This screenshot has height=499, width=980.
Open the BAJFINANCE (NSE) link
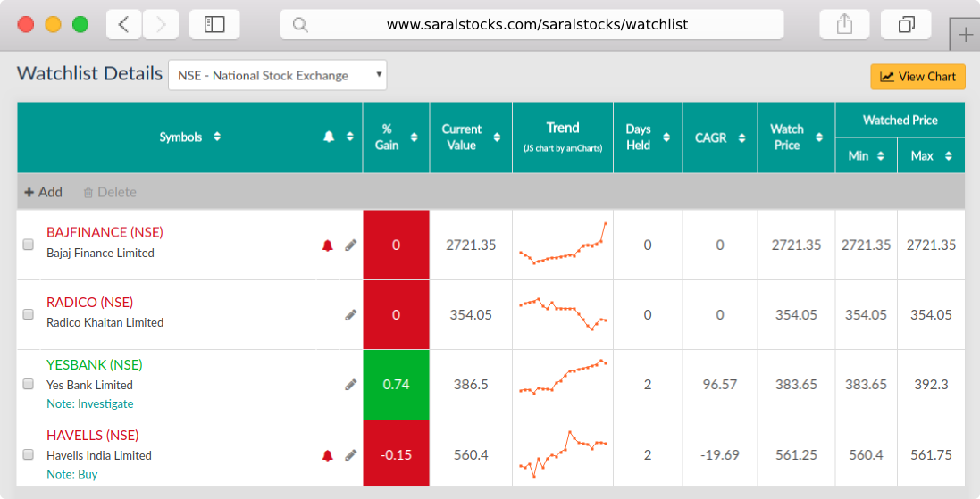105,232
